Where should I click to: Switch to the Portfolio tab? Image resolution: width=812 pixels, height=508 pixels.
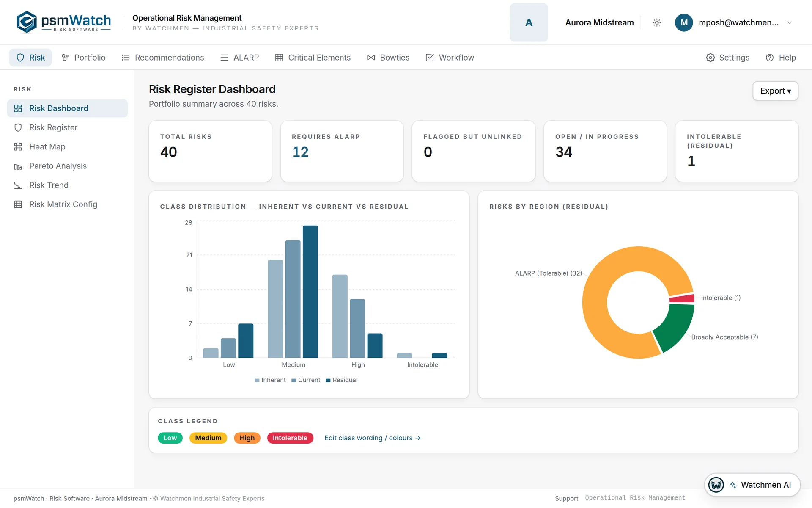point(83,58)
